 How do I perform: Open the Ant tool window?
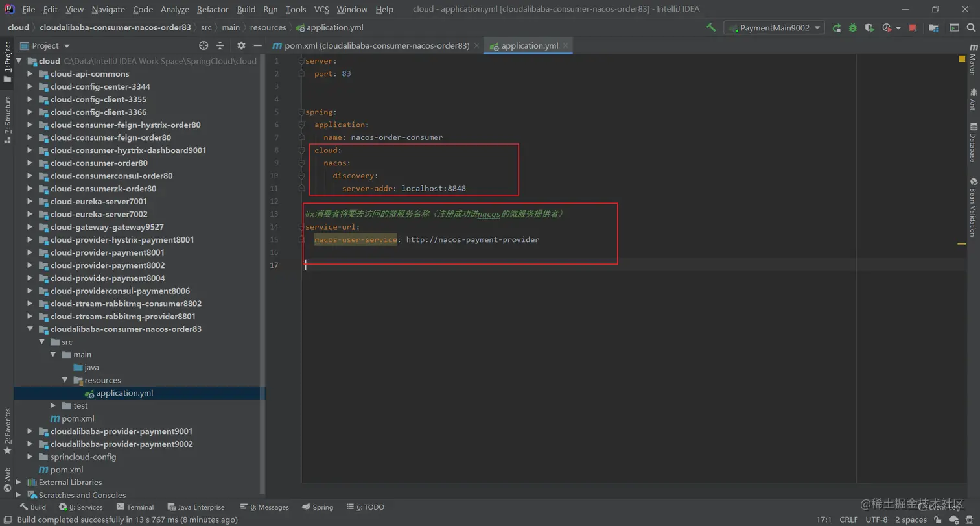(973, 99)
